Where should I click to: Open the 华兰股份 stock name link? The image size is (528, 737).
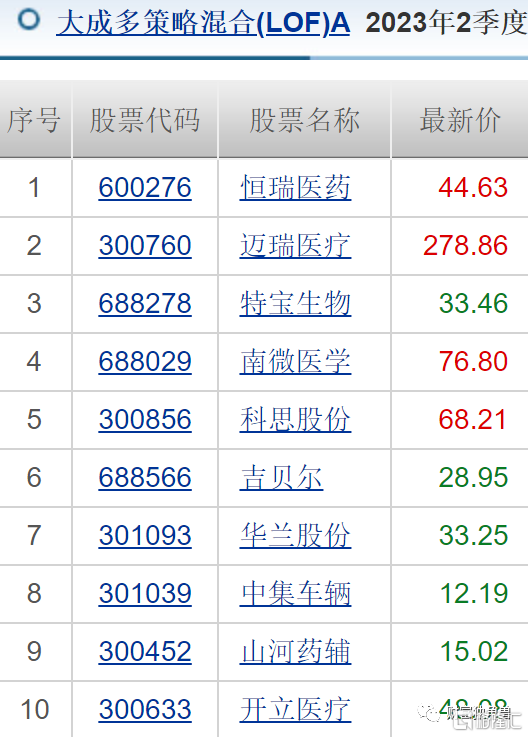(295, 535)
